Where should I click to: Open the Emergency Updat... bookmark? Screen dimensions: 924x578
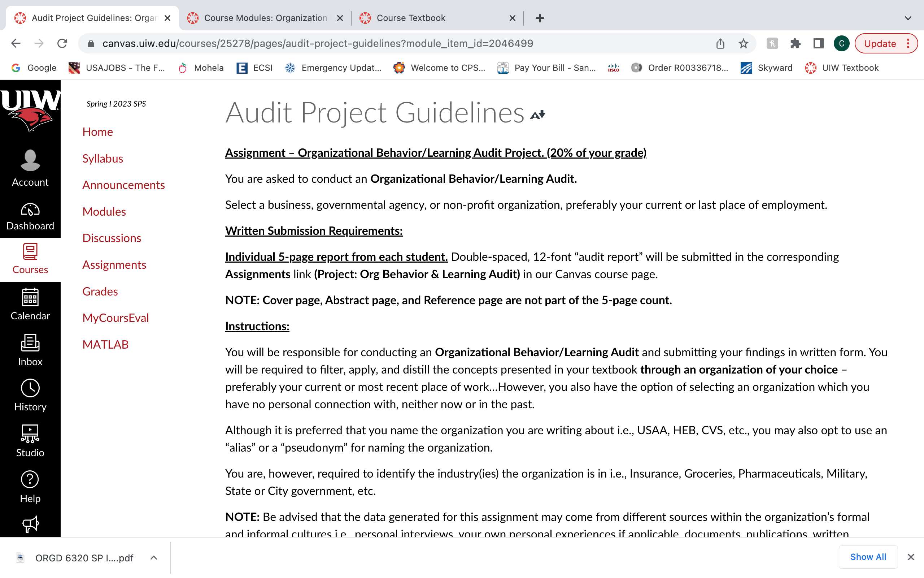coord(333,68)
